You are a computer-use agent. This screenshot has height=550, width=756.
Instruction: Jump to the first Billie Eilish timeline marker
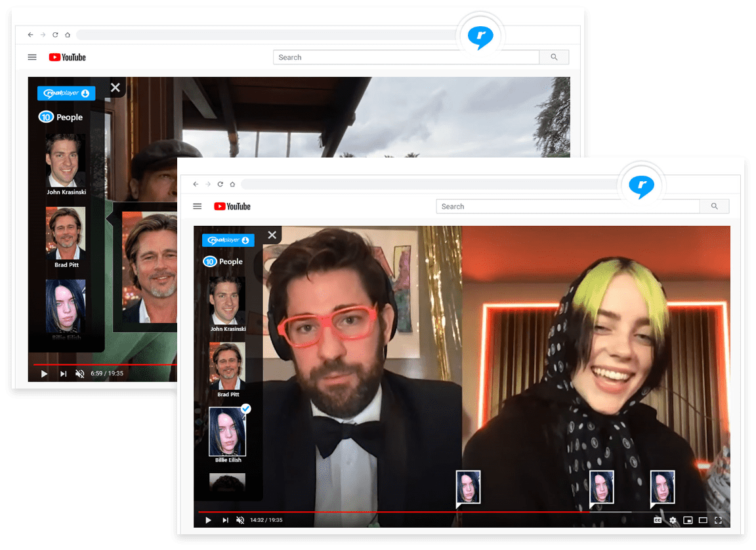(468, 488)
